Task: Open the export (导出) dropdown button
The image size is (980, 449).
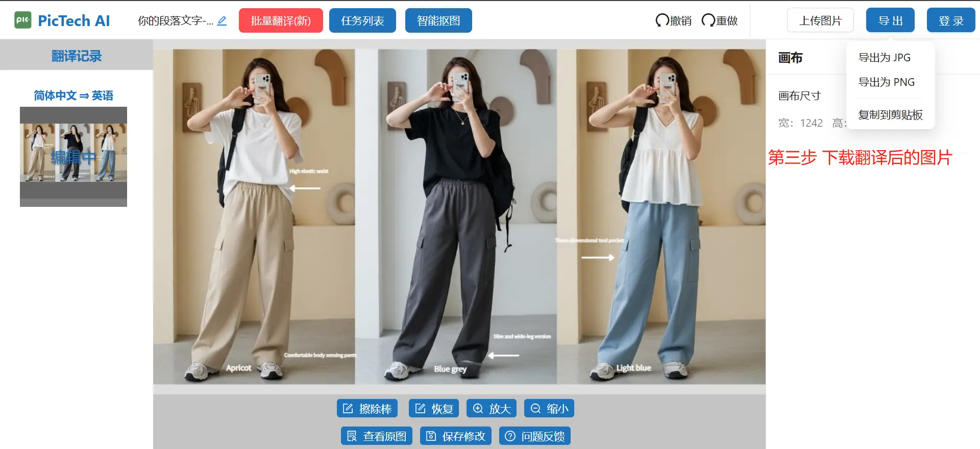Action: click(890, 20)
